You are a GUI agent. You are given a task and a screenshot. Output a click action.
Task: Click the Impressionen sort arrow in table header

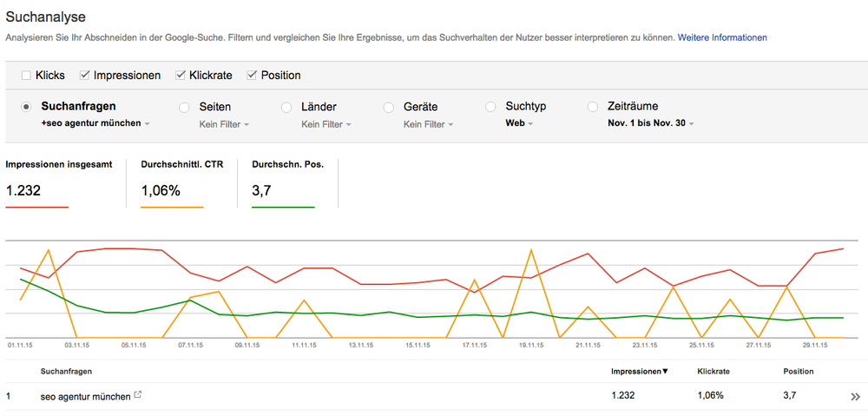pyautogui.click(x=666, y=372)
